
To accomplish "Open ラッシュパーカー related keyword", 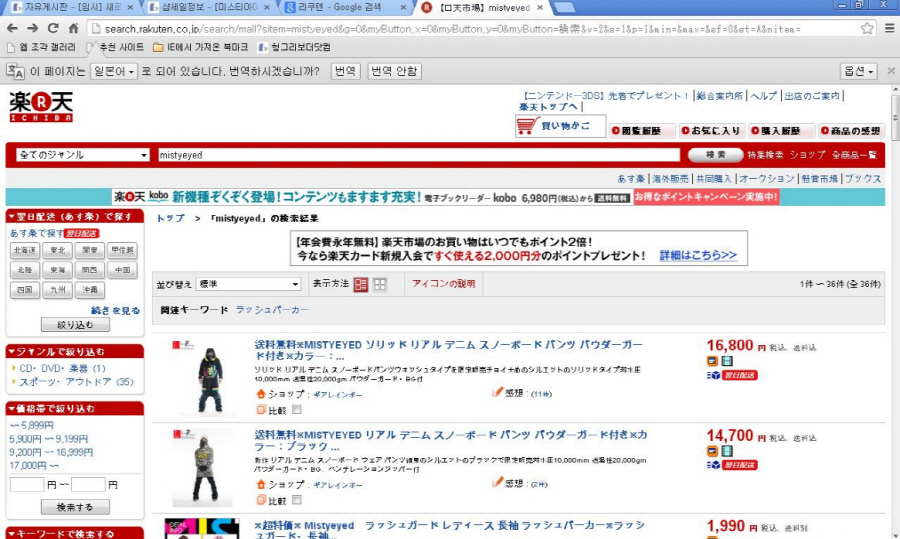I will (x=272, y=309).
